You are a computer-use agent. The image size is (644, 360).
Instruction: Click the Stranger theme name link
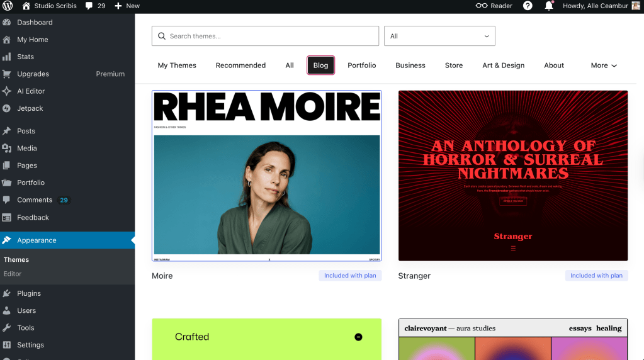tap(414, 276)
